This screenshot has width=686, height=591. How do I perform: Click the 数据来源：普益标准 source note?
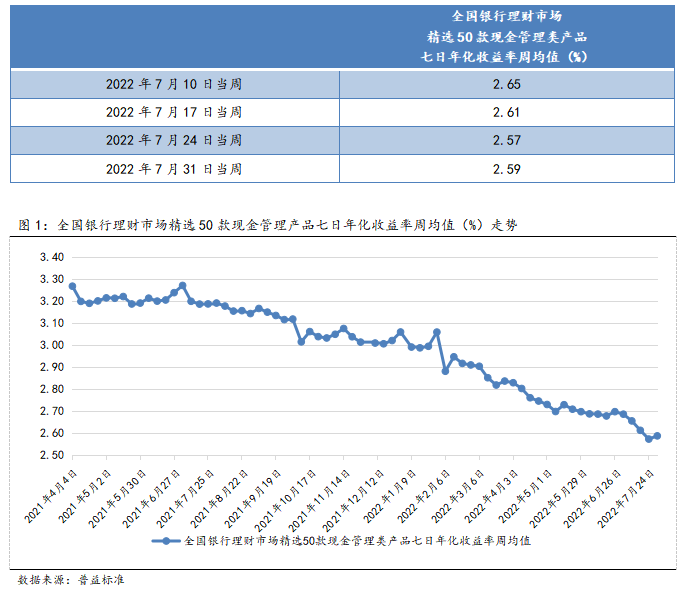tap(70, 579)
